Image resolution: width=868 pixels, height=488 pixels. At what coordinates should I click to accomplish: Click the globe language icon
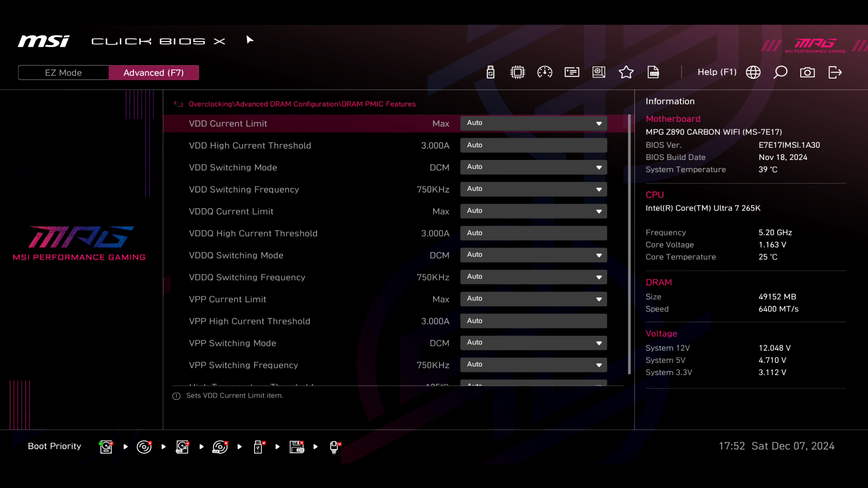(x=753, y=72)
